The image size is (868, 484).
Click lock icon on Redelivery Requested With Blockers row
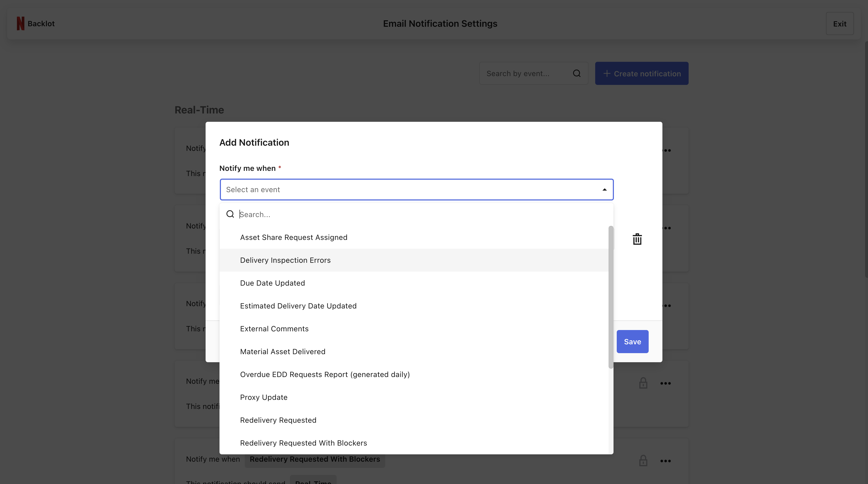tap(643, 460)
